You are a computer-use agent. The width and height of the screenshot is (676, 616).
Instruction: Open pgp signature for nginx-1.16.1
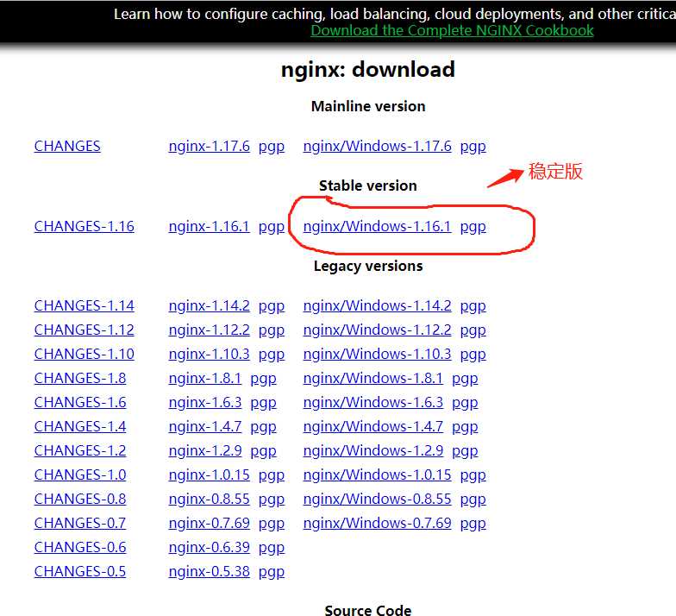pyautogui.click(x=272, y=227)
